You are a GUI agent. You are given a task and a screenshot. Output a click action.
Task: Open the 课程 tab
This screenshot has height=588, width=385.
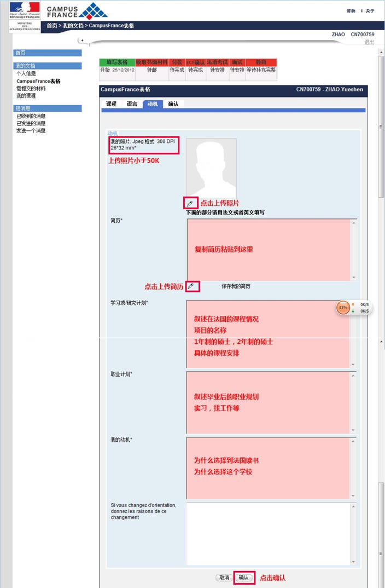[x=111, y=104]
